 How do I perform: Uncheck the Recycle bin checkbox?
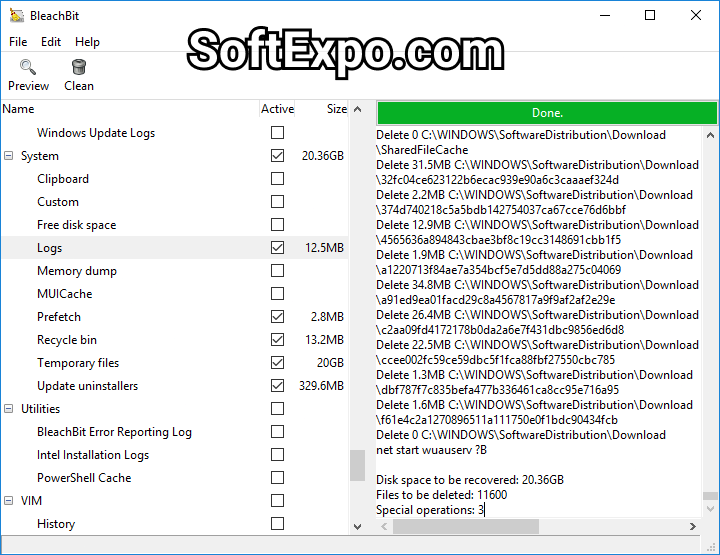tap(277, 339)
